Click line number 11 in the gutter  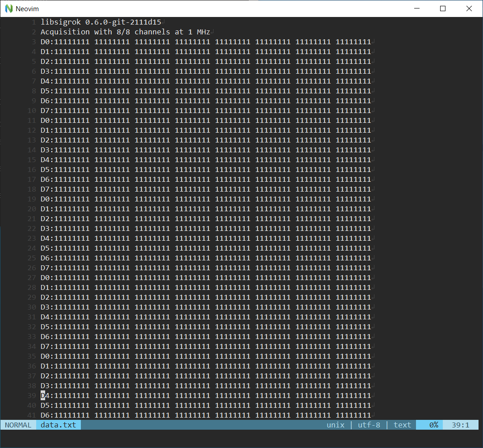tap(32, 121)
